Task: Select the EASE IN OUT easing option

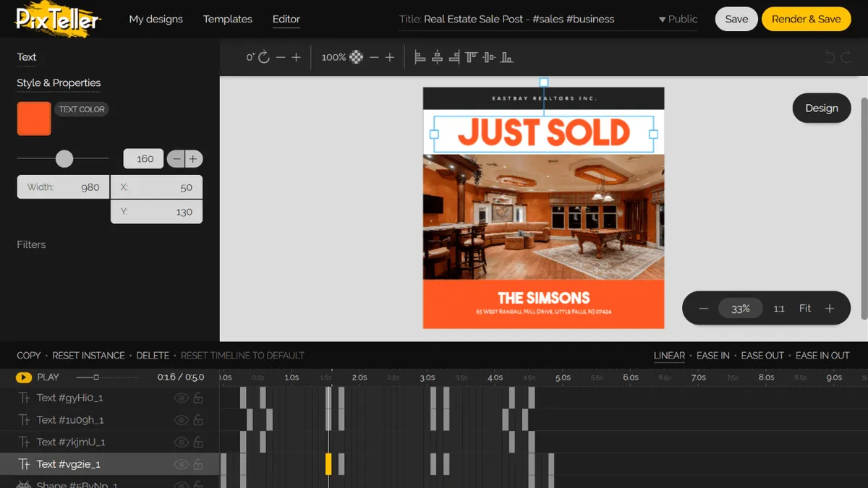Action: (x=822, y=355)
